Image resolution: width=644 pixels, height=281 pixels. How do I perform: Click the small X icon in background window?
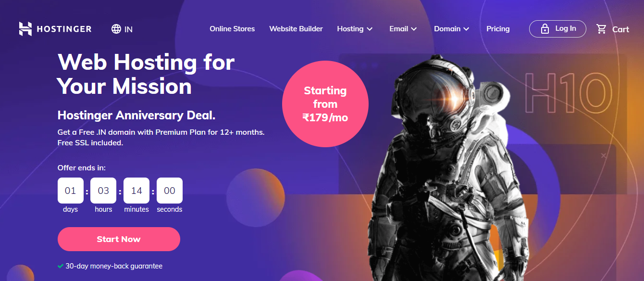(604, 155)
